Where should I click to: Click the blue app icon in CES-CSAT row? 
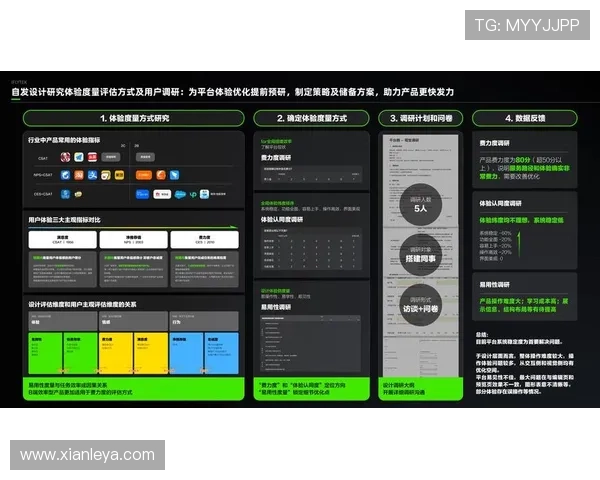point(65,194)
